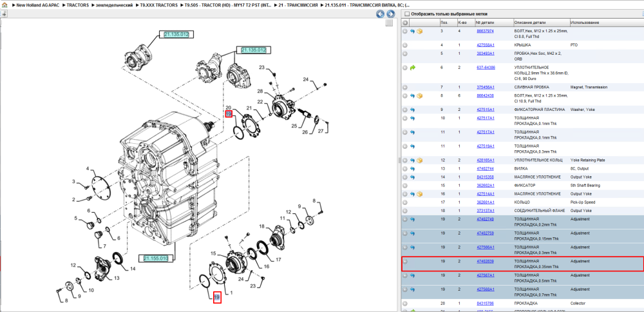Sort by the Описание детали column header

[531, 22]
